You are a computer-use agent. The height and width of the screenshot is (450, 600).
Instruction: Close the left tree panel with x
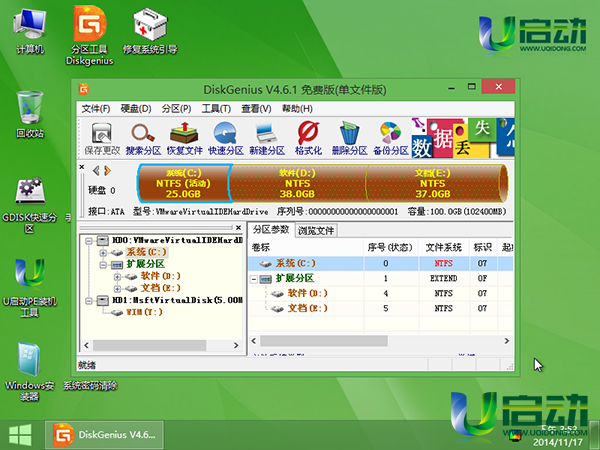pyautogui.click(x=238, y=228)
